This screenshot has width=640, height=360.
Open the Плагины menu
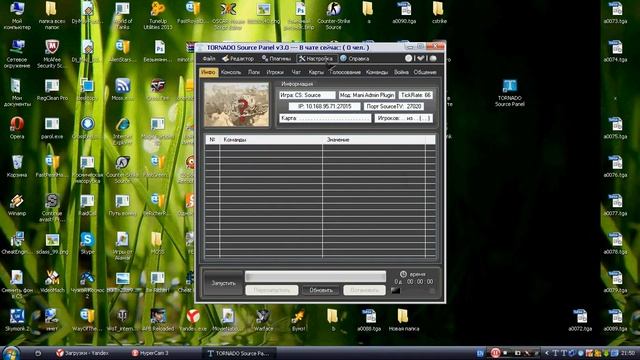coord(276,59)
